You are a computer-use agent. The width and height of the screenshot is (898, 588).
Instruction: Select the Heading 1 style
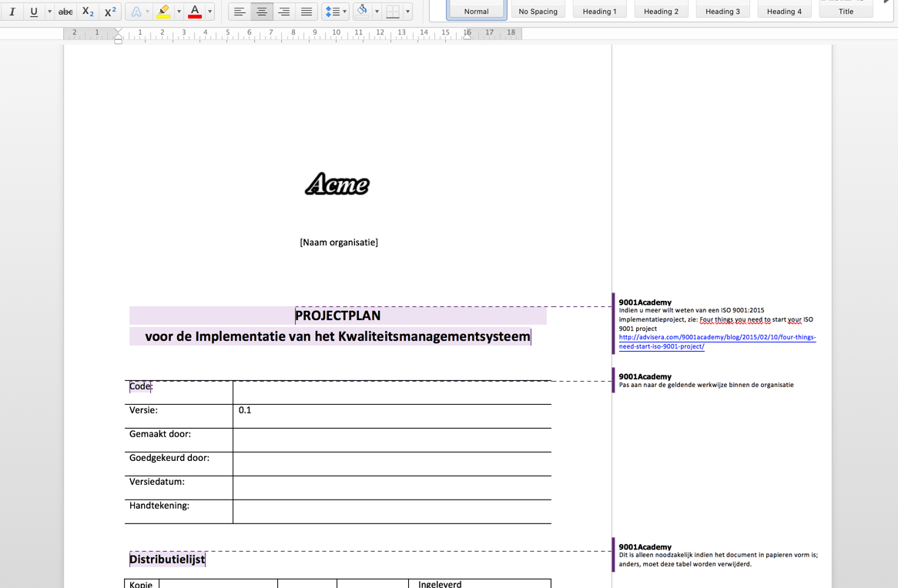(599, 11)
